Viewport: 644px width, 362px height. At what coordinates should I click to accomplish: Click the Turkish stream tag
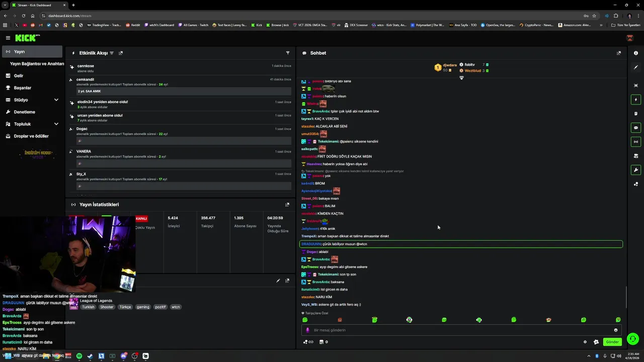coord(88,307)
